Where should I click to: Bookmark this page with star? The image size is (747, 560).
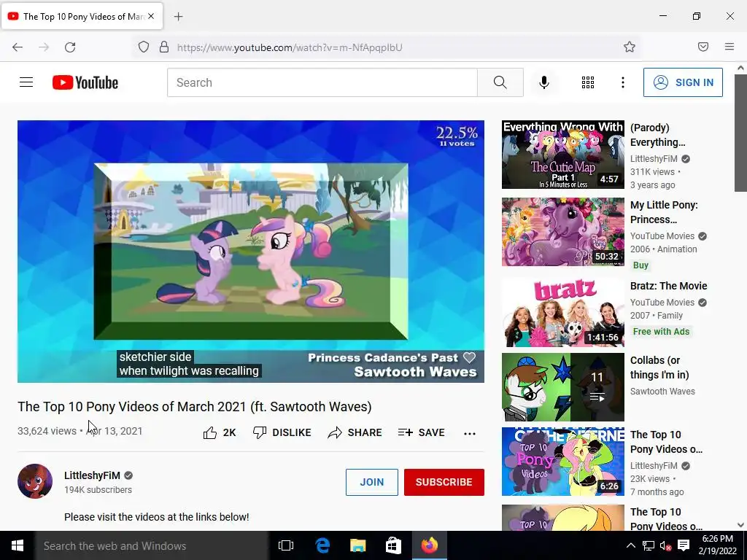click(x=630, y=47)
